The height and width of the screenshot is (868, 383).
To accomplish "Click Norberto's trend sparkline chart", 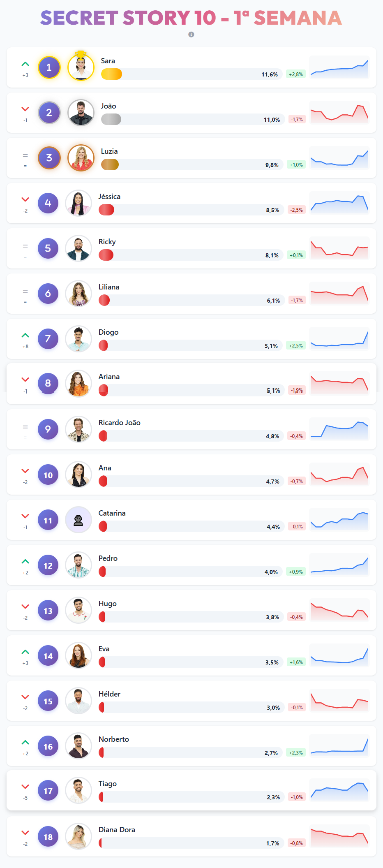I will click(x=339, y=746).
